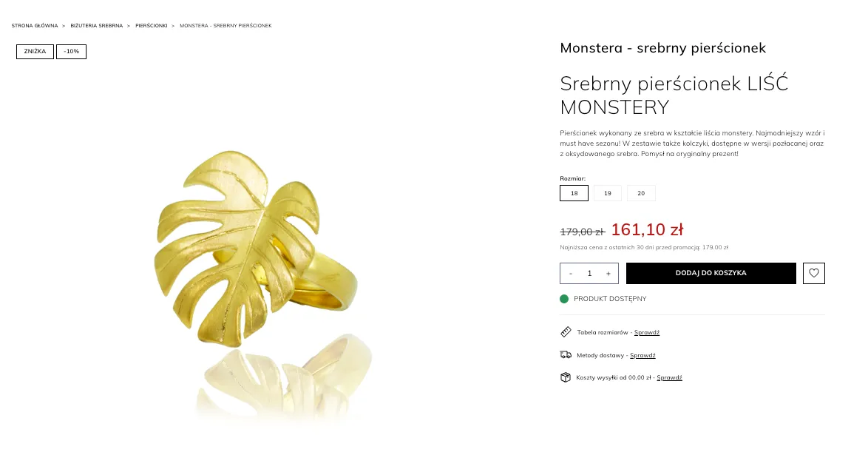The height and width of the screenshot is (455, 868).
Task: Decrease quantity with minus button
Action: click(571, 274)
